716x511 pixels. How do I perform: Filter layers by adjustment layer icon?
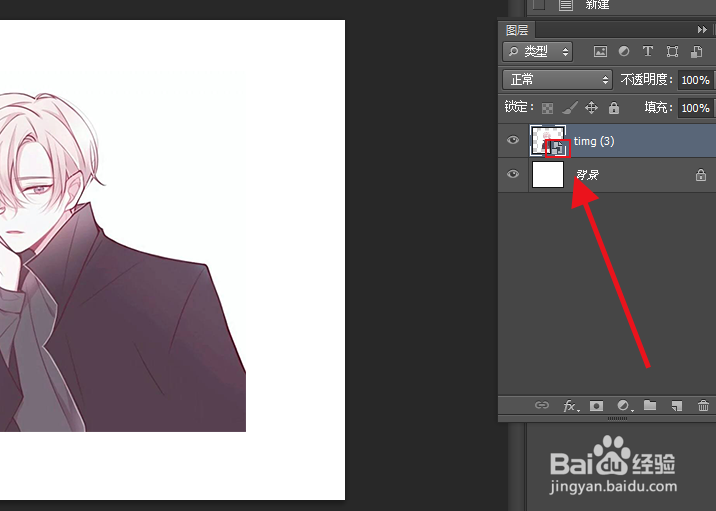click(x=624, y=51)
